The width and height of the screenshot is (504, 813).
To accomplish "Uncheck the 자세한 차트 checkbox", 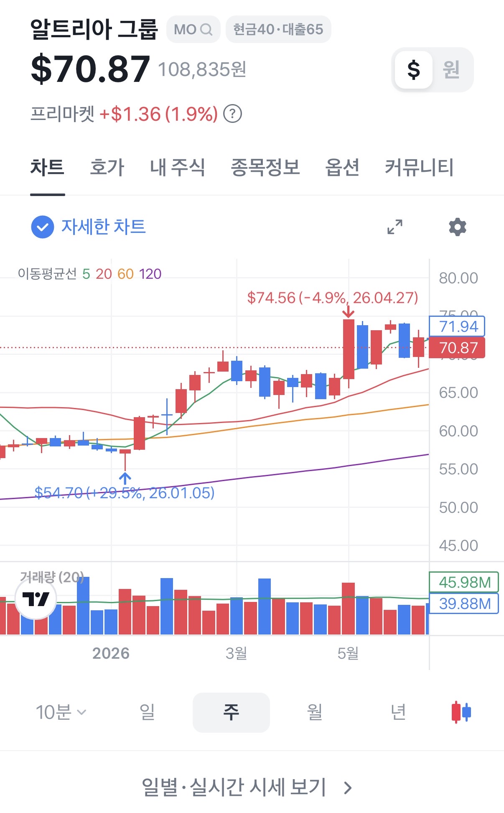I will tap(43, 227).
